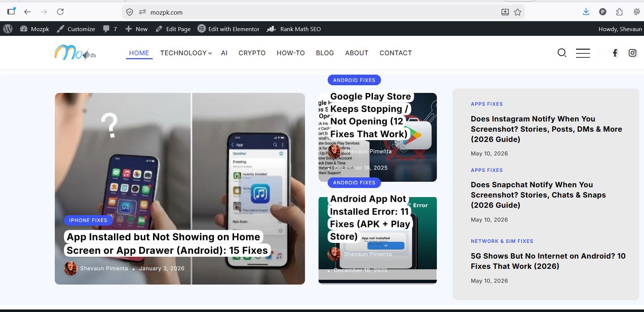Open the HOME navigation item

pyautogui.click(x=139, y=53)
